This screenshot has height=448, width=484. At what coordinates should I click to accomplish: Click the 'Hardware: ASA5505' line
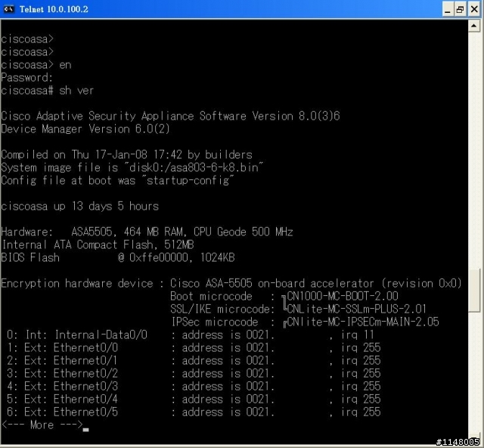pyautogui.click(x=147, y=232)
